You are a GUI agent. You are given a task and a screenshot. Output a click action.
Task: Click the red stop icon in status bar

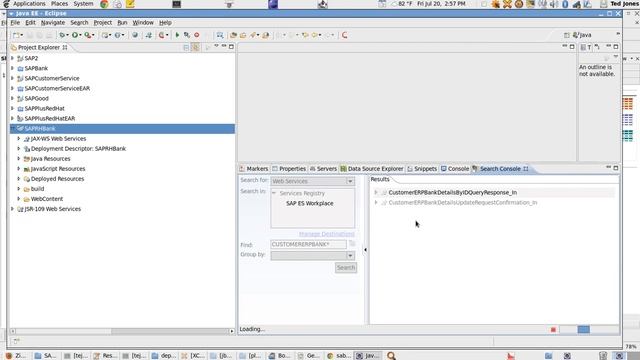pyautogui.click(x=553, y=329)
